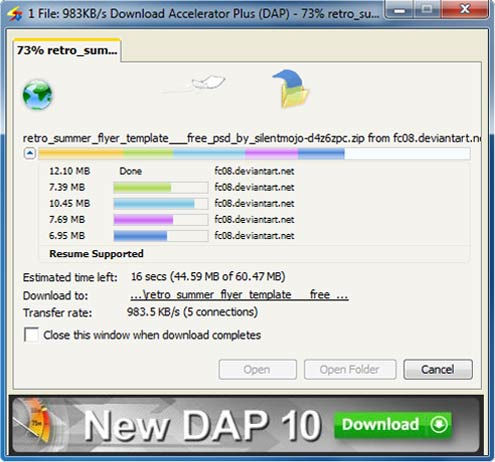Click the globe source icon
Viewport: 495px width, 462px height.
coord(37,95)
